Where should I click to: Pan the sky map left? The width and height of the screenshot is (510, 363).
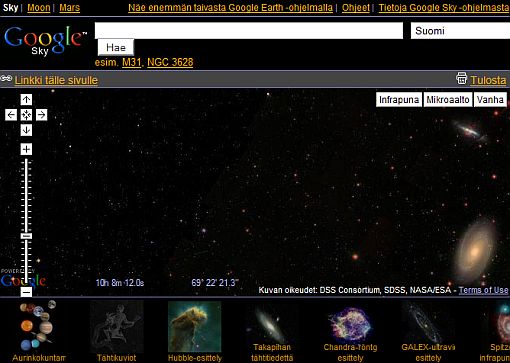[x=11, y=115]
